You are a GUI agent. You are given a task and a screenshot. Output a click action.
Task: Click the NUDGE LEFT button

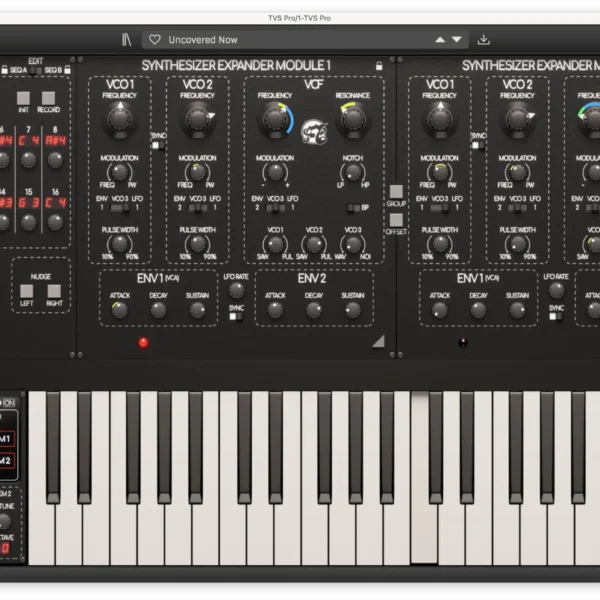point(26,291)
